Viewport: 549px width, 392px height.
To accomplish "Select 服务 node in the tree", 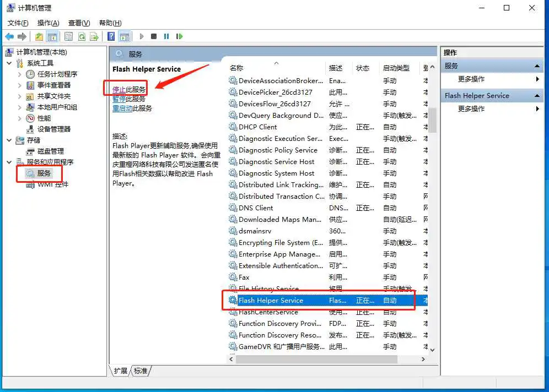I will 44,173.
